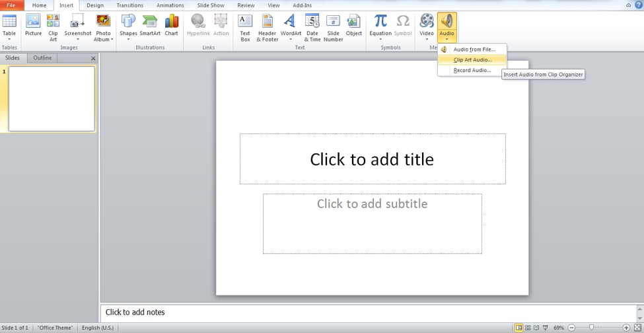Screen dimensions: 644x333
Task: Switch to the Home tab
Action: point(39,5)
